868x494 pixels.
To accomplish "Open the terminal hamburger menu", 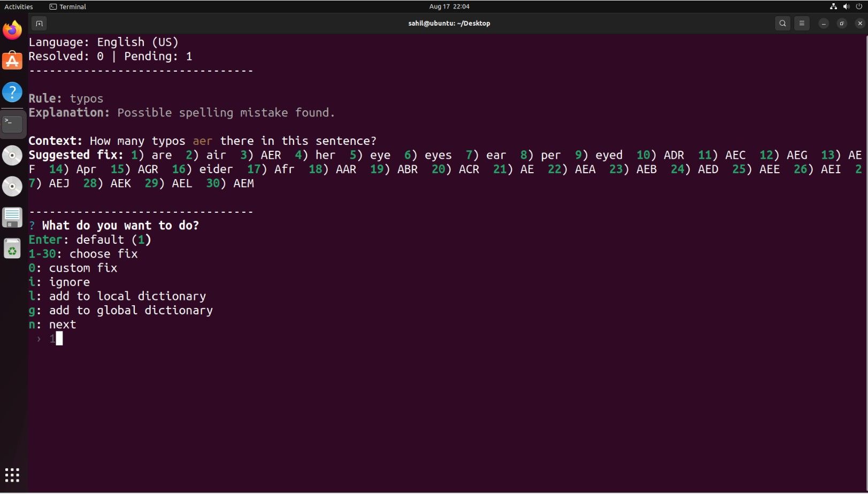I will pyautogui.click(x=802, y=24).
